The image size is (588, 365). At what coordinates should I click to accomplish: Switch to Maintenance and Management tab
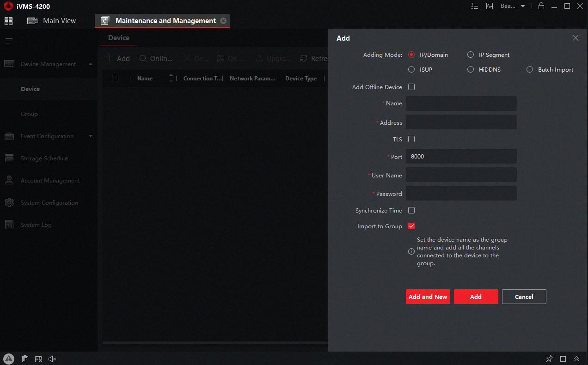point(162,21)
